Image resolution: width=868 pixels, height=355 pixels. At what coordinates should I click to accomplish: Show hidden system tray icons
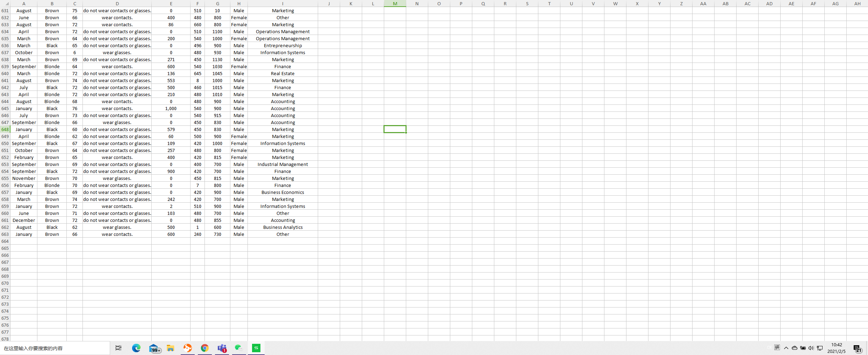(786, 348)
